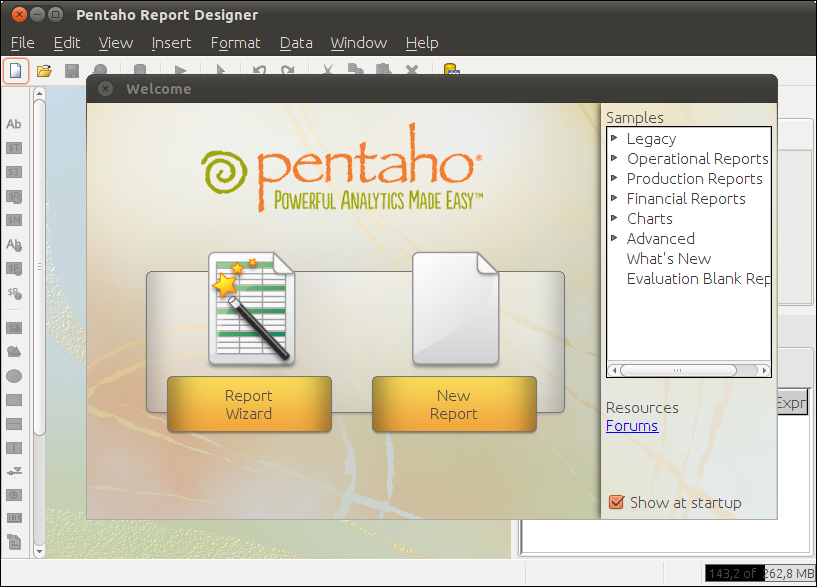Select the survey-scale palette element
This screenshot has width=817, height=587.
pos(14,472)
